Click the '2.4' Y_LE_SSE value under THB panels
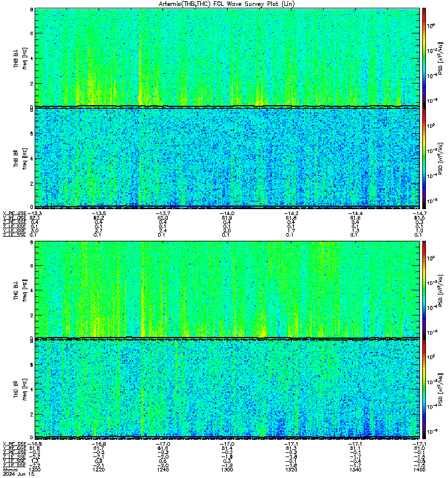 coord(162,231)
